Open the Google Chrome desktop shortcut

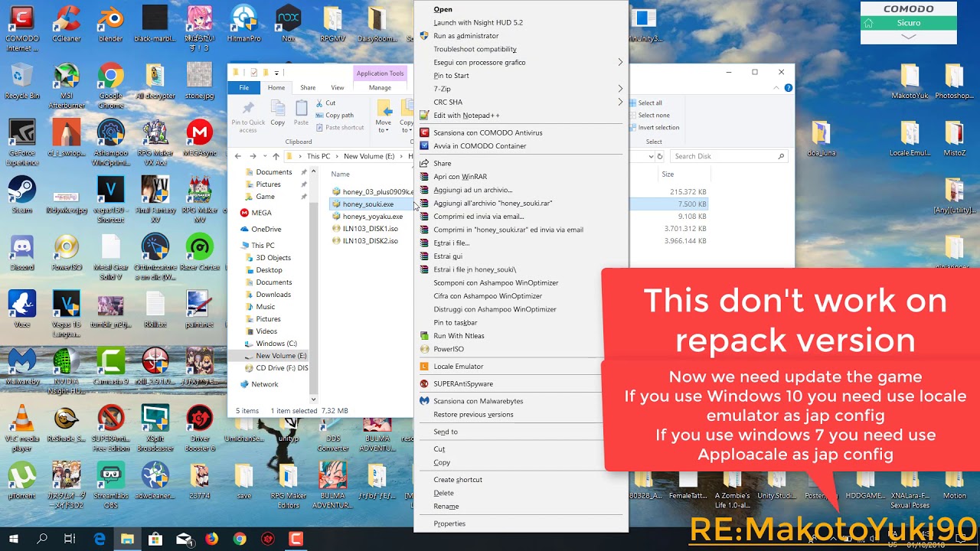pos(110,84)
